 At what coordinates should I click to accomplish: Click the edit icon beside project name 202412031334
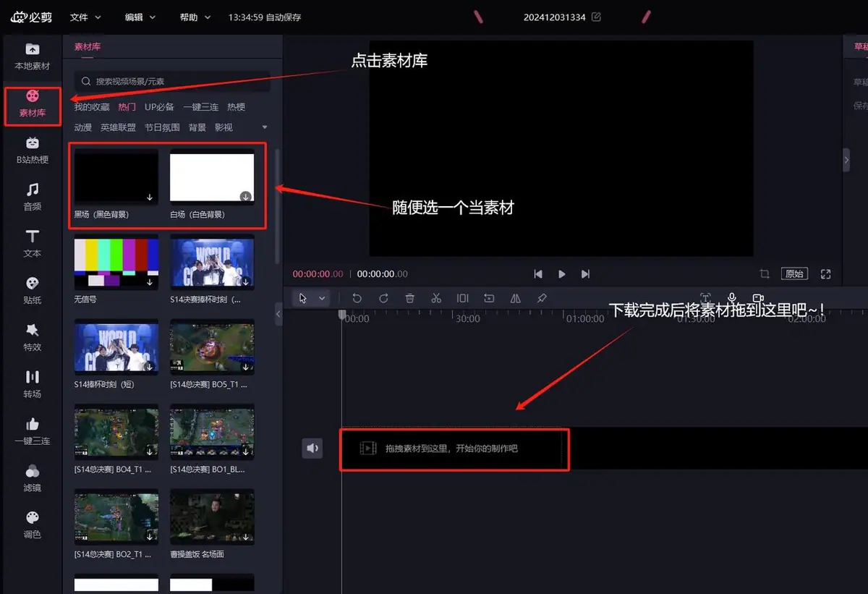(x=596, y=17)
